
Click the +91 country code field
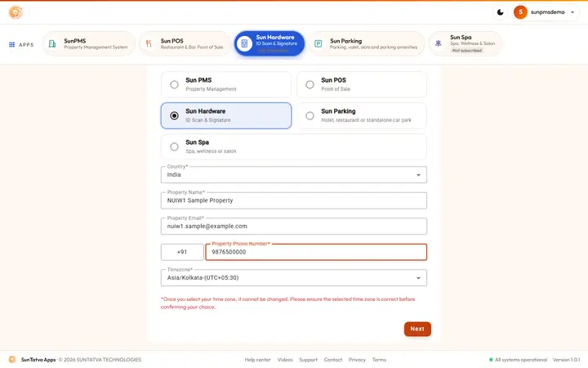tap(182, 252)
